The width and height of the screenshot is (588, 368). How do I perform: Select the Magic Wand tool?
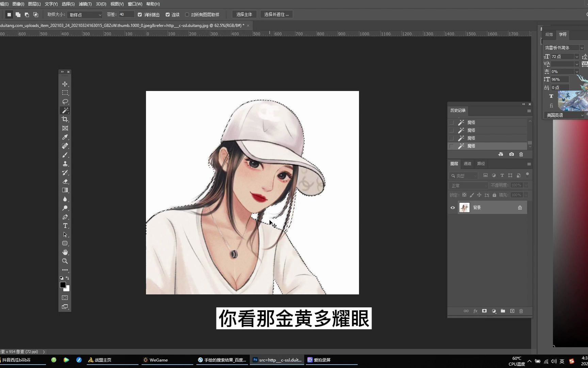65,110
